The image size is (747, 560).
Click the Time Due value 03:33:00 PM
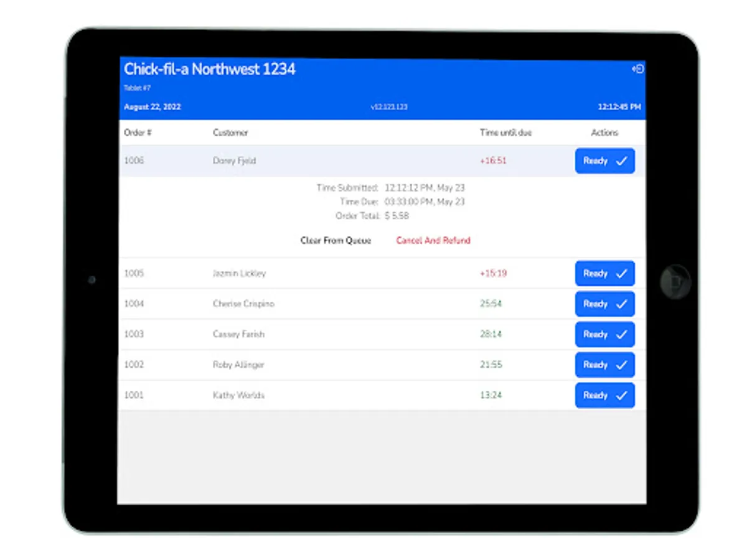425,202
